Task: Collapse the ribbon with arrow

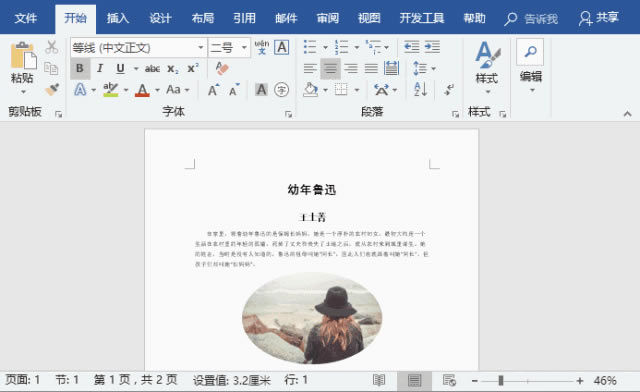Action: [x=627, y=114]
